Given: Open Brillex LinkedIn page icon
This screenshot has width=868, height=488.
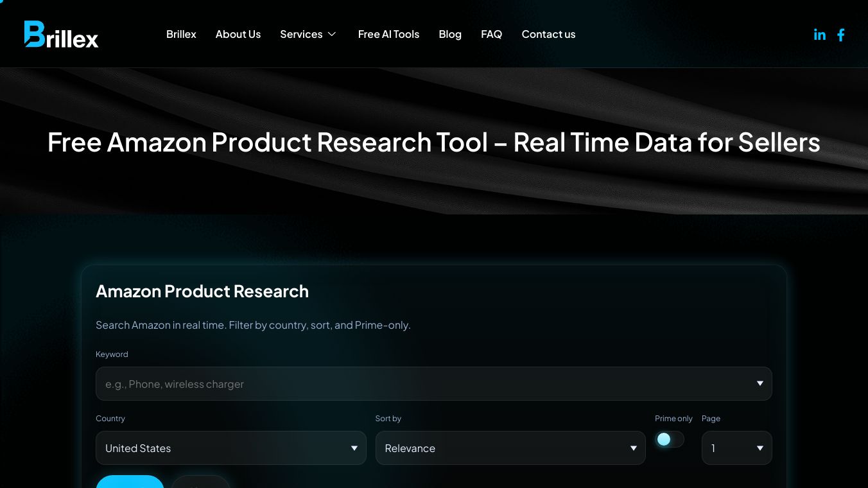Looking at the screenshot, I should [820, 35].
